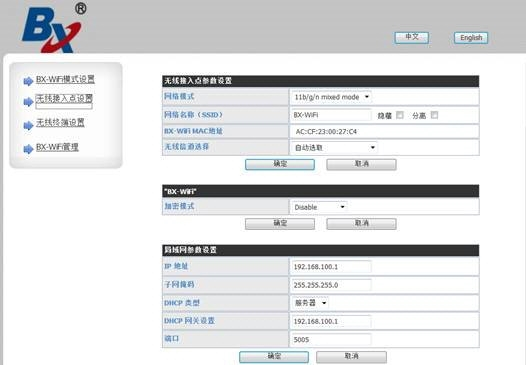Click the 局域网参数设置 section header

320,250
